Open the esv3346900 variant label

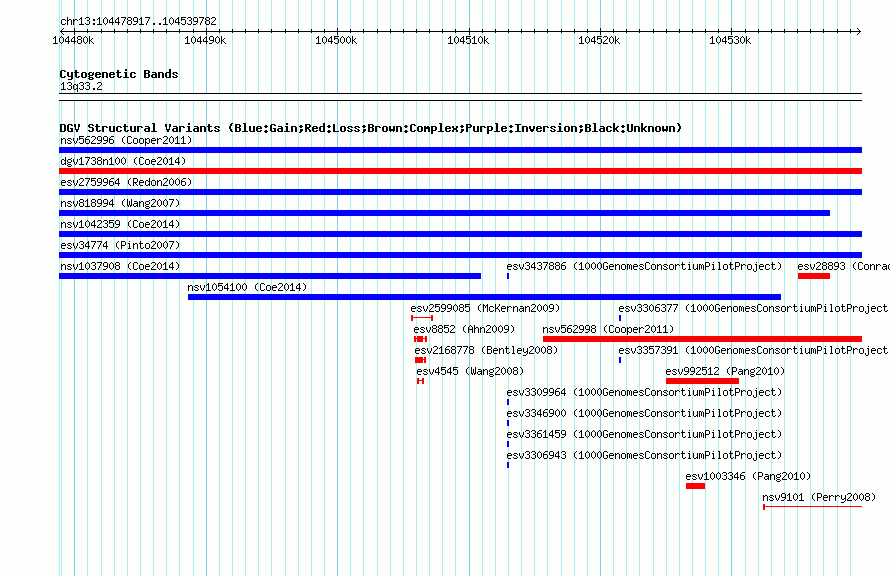coord(644,413)
